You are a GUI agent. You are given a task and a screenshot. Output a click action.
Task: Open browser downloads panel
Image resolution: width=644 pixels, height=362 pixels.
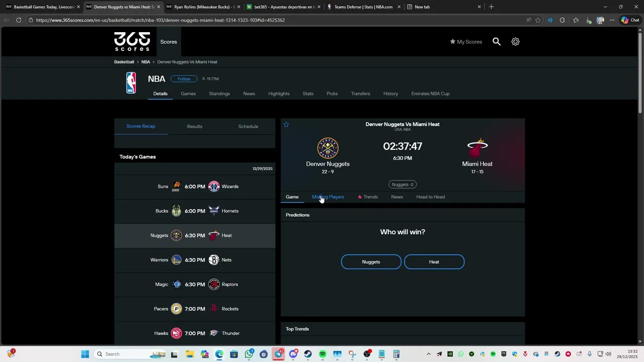coord(588,20)
